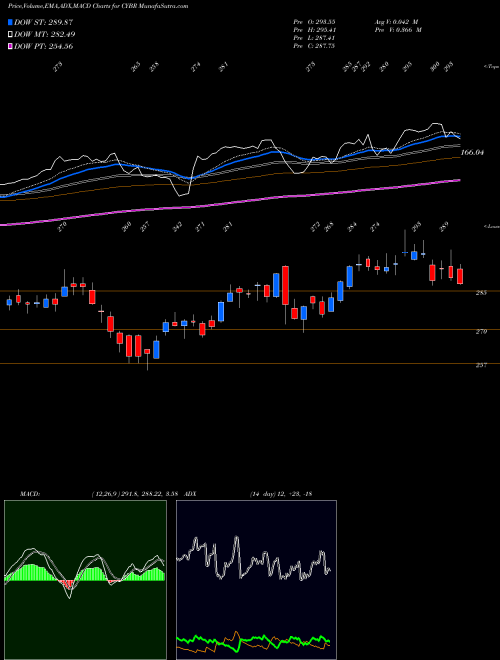Click the 'DOW PT: 254.56' legend text
The height and width of the screenshot is (660, 500).
click(44, 47)
